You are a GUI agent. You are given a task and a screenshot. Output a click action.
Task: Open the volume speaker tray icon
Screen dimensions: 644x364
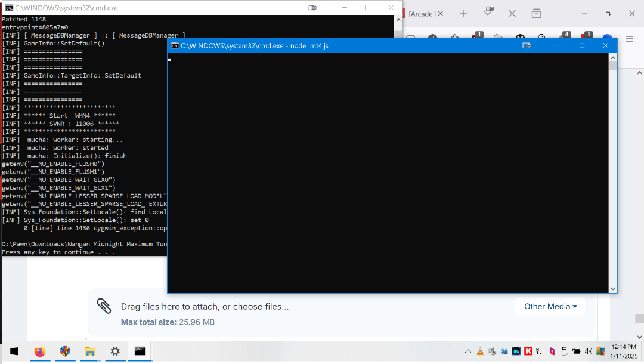(589, 351)
